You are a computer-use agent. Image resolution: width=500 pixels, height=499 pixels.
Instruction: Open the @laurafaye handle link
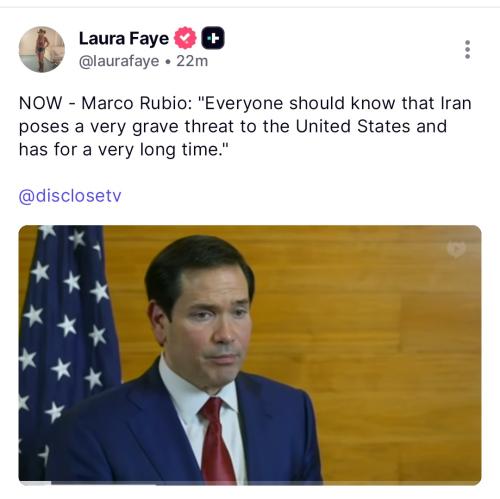[119, 61]
